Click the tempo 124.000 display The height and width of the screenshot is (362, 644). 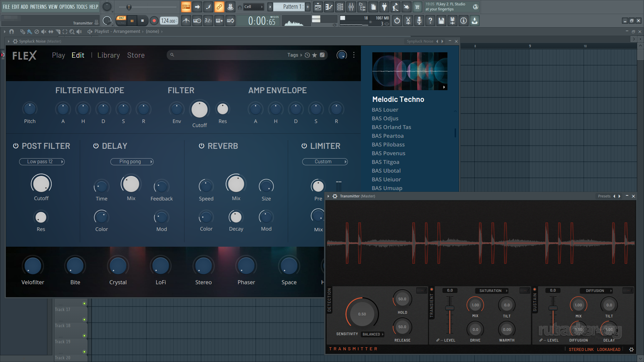[169, 21]
